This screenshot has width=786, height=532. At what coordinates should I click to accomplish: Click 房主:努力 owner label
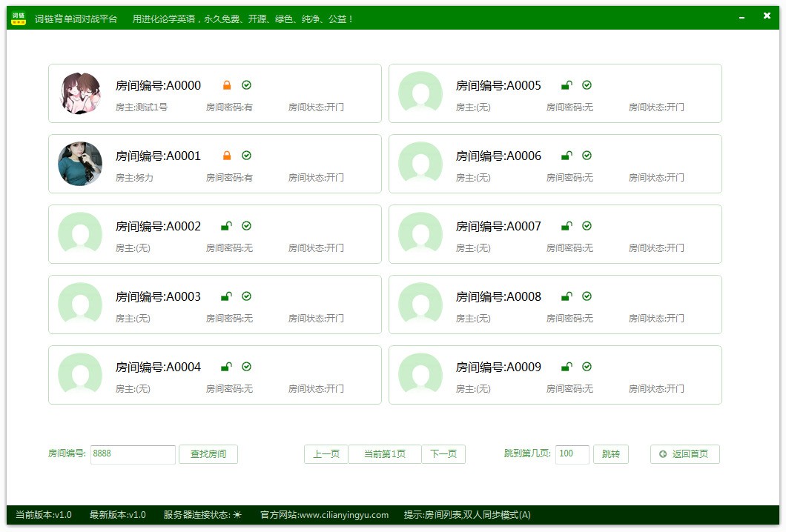pyautogui.click(x=134, y=178)
